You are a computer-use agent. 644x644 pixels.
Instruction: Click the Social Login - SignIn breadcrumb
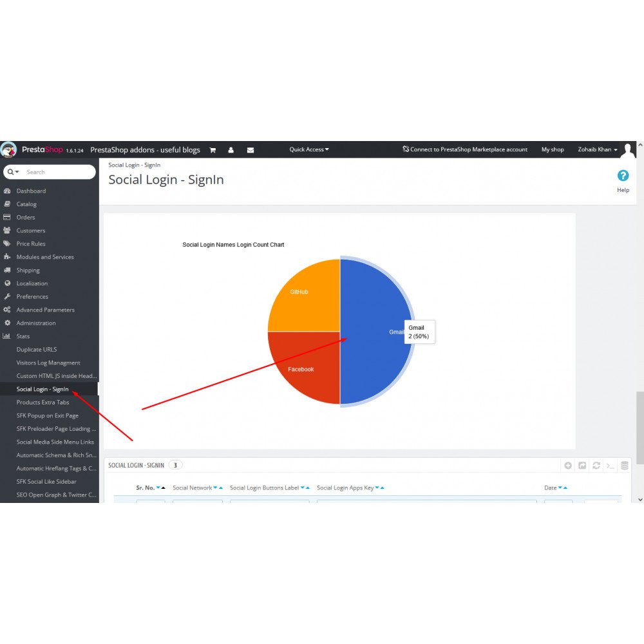[x=135, y=165]
